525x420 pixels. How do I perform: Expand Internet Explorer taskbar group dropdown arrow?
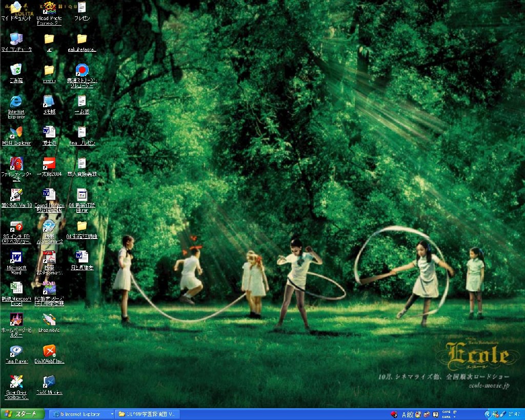click(112, 414)
